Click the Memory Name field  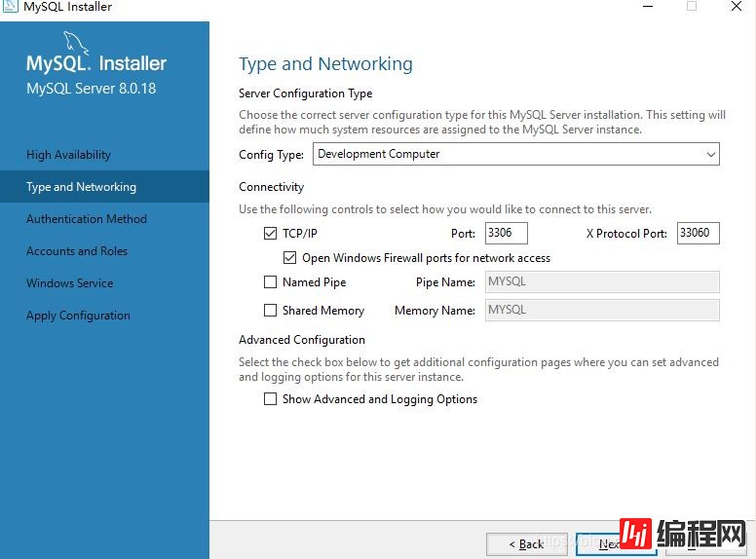coord(602,310)
